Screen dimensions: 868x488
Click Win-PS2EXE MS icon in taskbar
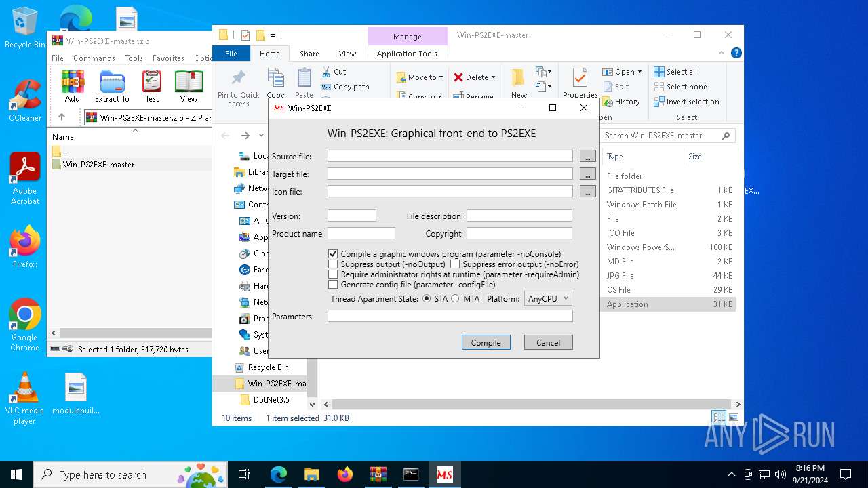tap(444, 474)
